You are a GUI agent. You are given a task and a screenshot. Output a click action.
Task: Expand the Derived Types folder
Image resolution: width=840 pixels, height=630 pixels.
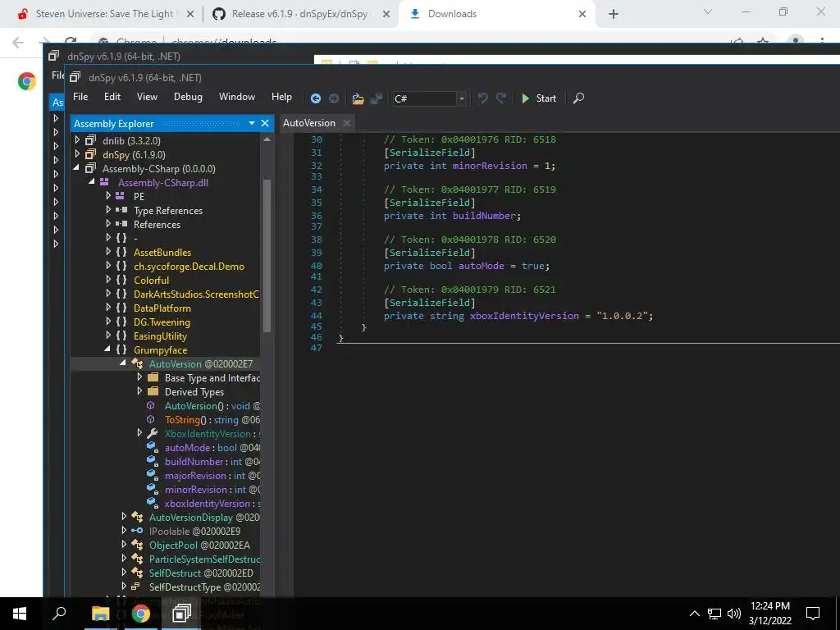pyautogui.click(x=139, y=391)
